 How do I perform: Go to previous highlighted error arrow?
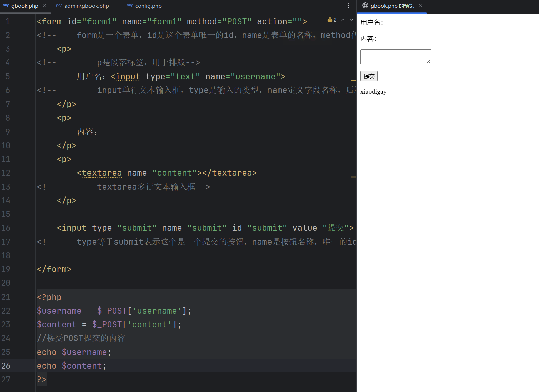point(343,20)
